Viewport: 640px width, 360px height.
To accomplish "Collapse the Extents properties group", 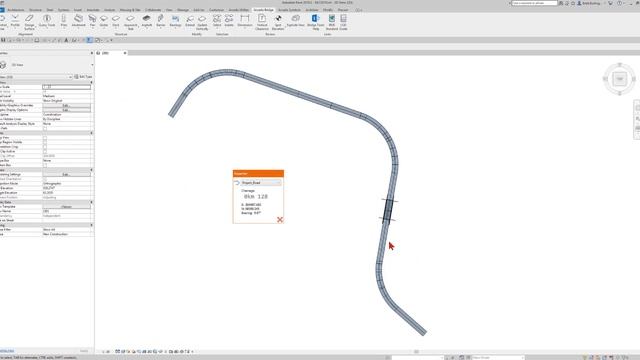I will [x=91, y=133].
